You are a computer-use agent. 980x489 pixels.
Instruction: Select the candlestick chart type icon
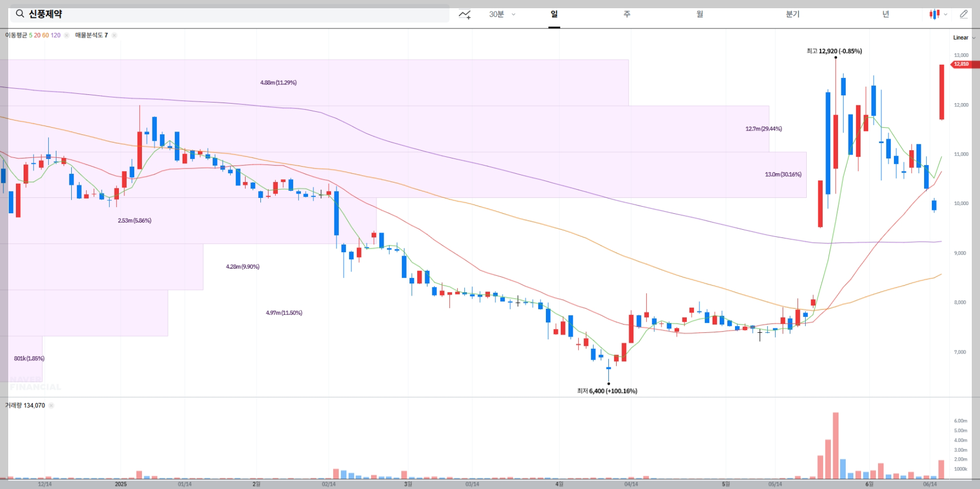pyautogui.click(x=935, y=14)
